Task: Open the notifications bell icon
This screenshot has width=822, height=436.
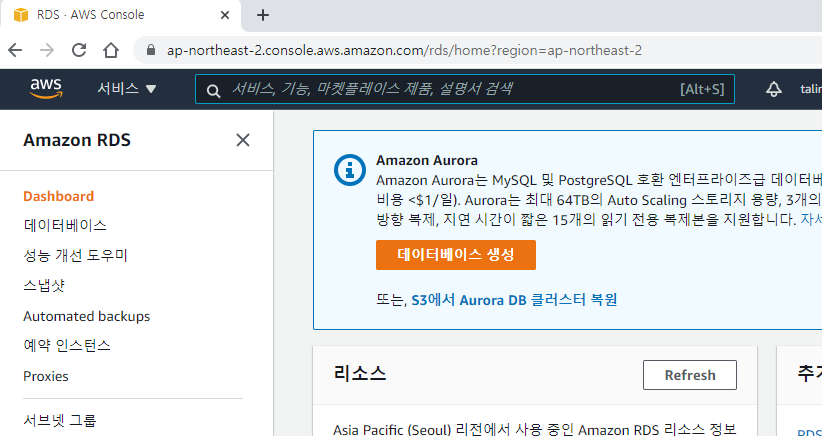Action: (773, 89)
